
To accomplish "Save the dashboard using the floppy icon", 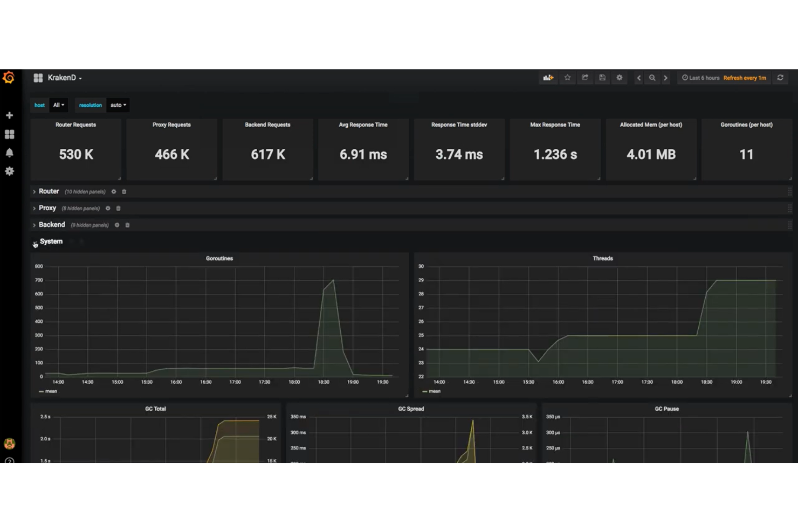I will (602, 78).
